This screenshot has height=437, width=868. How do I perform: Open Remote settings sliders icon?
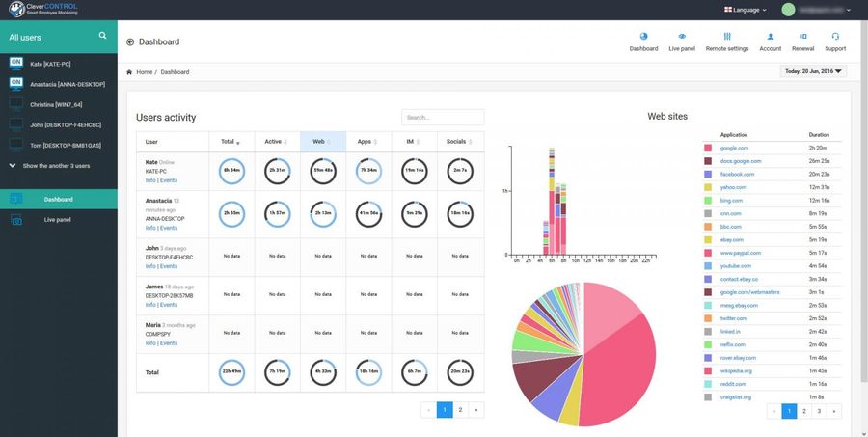coord(727,36)
